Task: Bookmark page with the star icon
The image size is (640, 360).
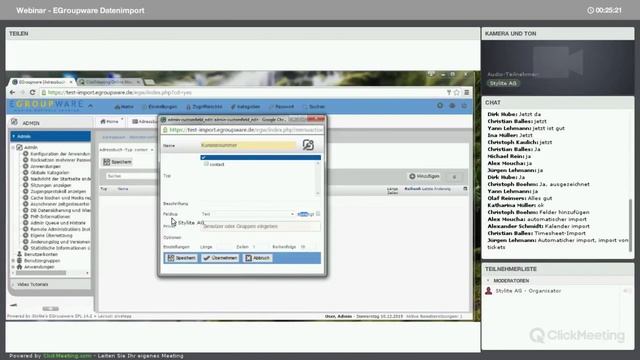Action: click(457, 93)
